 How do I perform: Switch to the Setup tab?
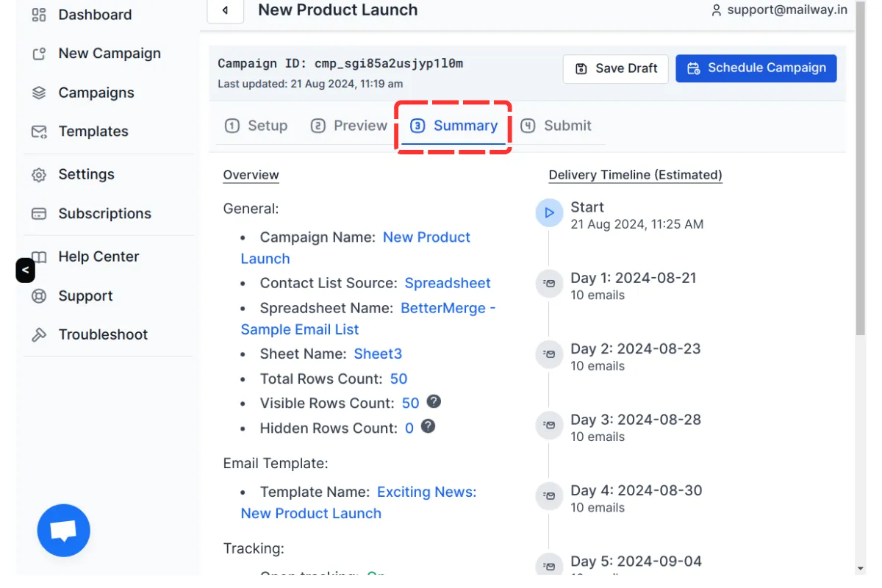point(257,126)
